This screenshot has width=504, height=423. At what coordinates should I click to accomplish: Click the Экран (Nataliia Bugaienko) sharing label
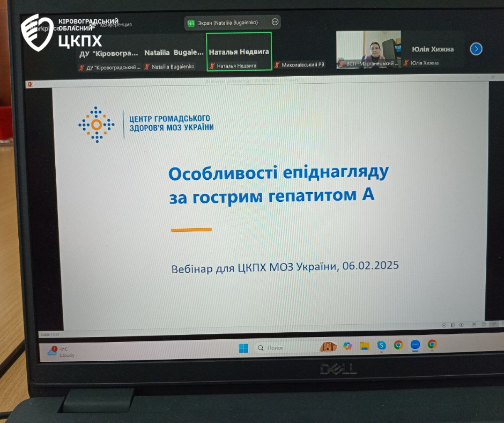coord(228,23)
